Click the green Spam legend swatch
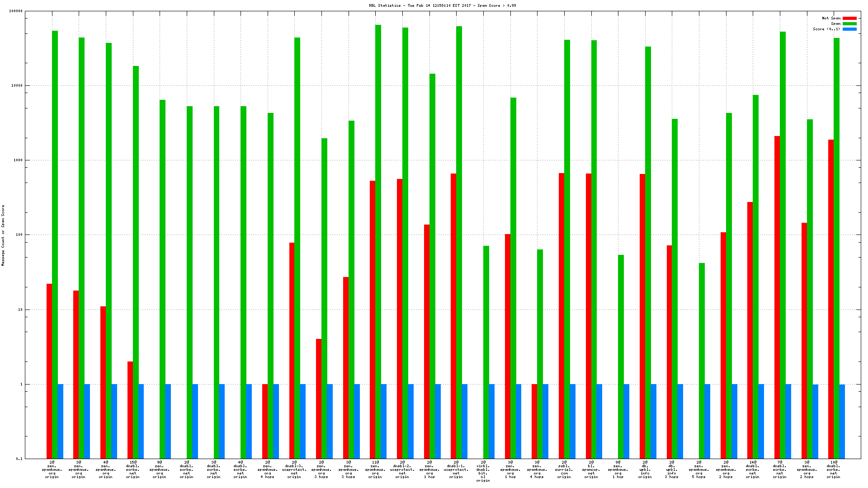 [849, 24]
